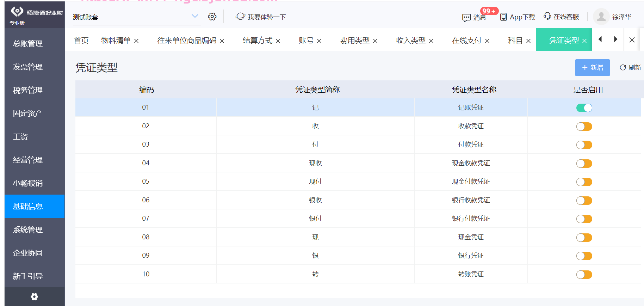
Task: Enable the 现金付款凭证 toggle
Action: 584,182
